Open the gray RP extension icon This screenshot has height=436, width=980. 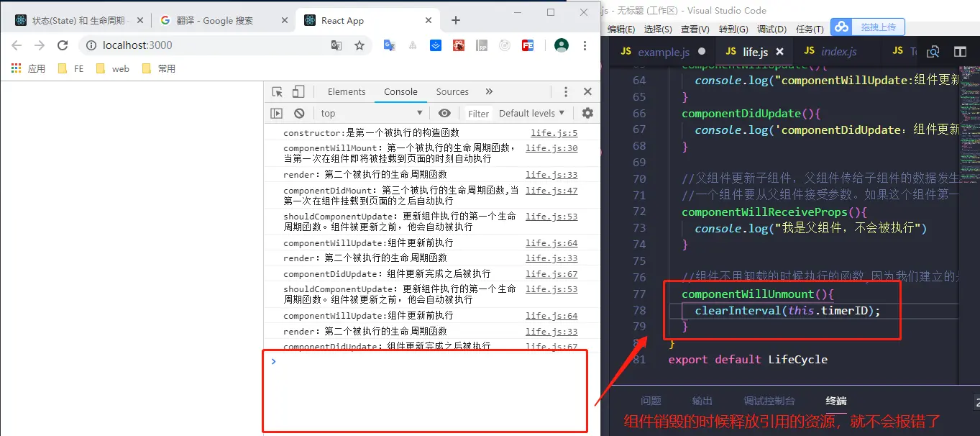pyautogui.click(x=482, y=45)
